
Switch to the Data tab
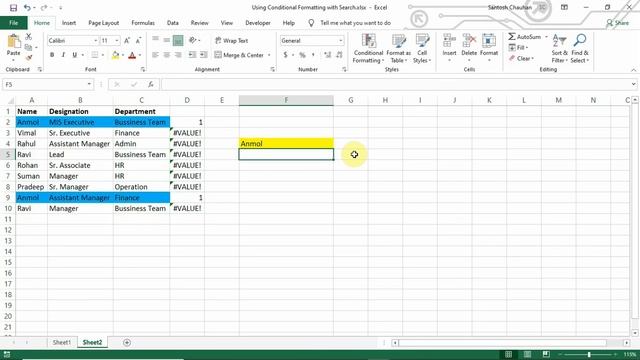tap(173, 23)
